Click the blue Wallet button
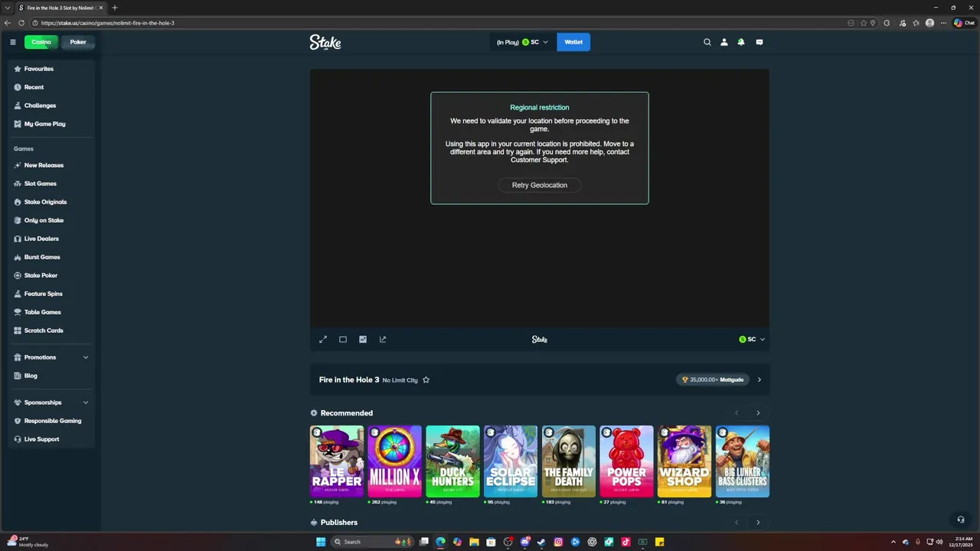Screen dimensions: 980x551 [x=573, y=42]
